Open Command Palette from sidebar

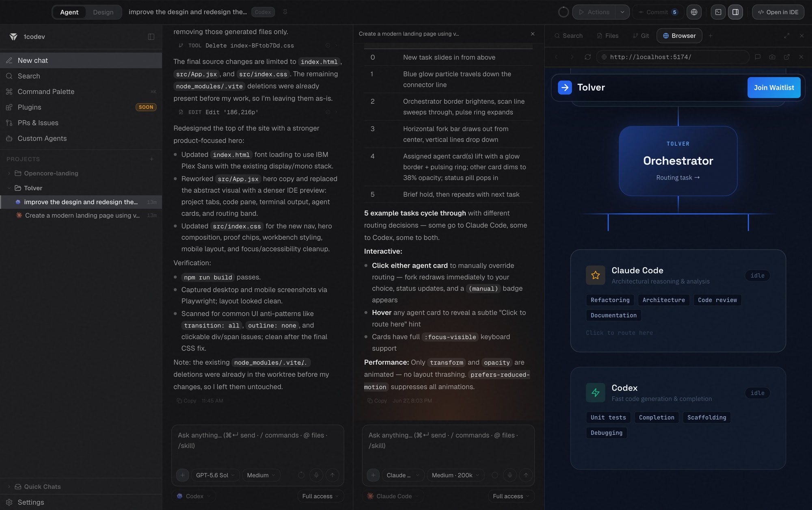coord(81,92)
